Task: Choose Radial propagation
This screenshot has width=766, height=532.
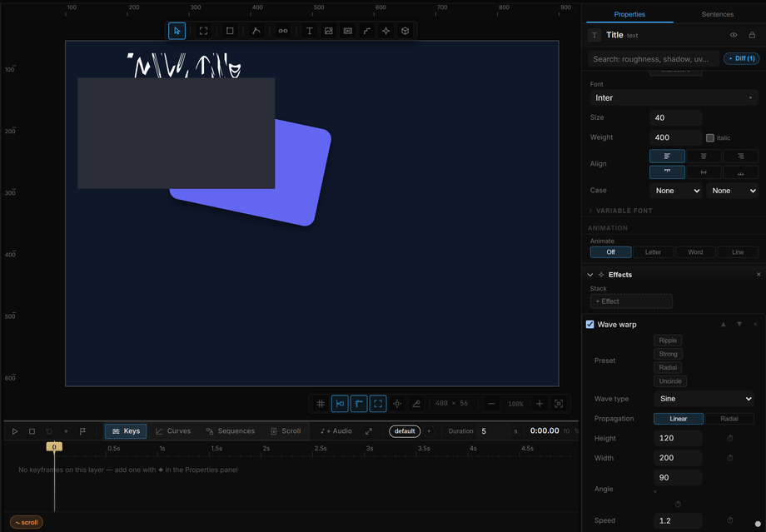Action: click(729, 419)
